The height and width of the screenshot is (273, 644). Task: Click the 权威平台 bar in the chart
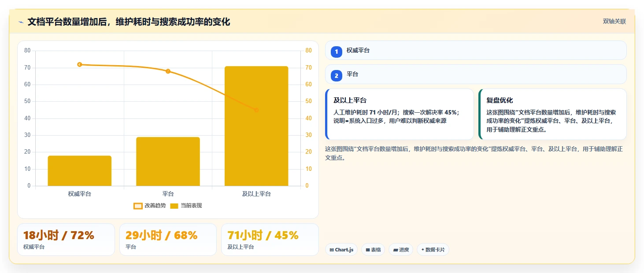pos(80,171)
